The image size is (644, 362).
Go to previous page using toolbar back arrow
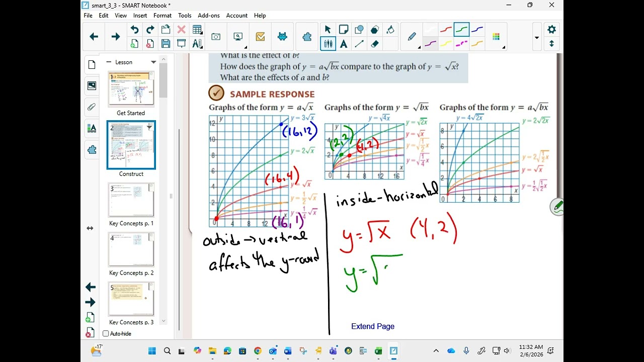pyautogui.click(x=94, y=37)
